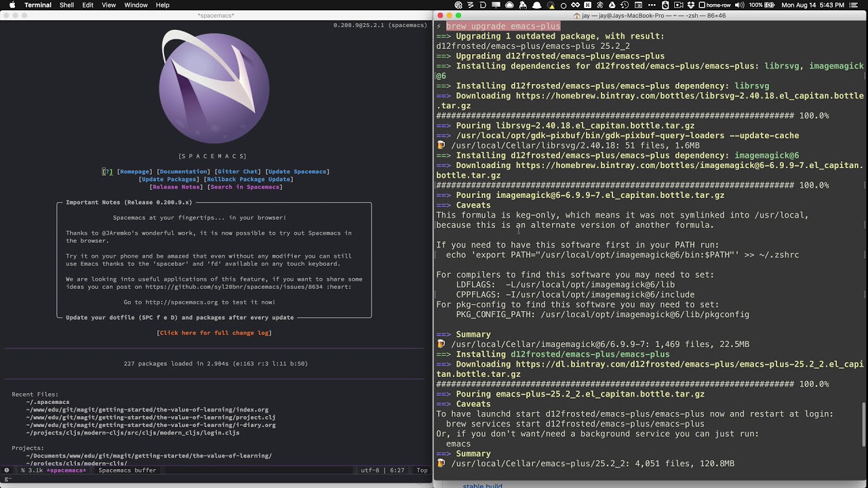Open the [?] help badge in Spacemacs buffer
This screenshot has width=868, height=488.
click(106, 171)
